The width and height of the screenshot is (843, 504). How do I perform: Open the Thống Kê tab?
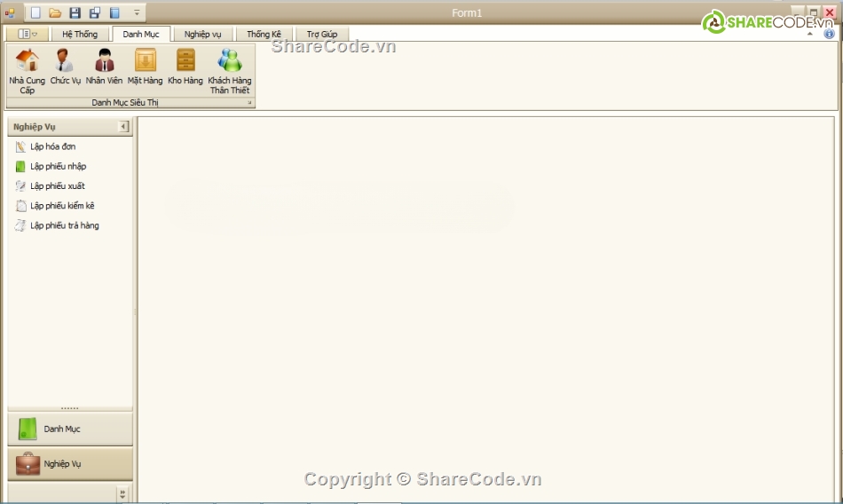264,34
